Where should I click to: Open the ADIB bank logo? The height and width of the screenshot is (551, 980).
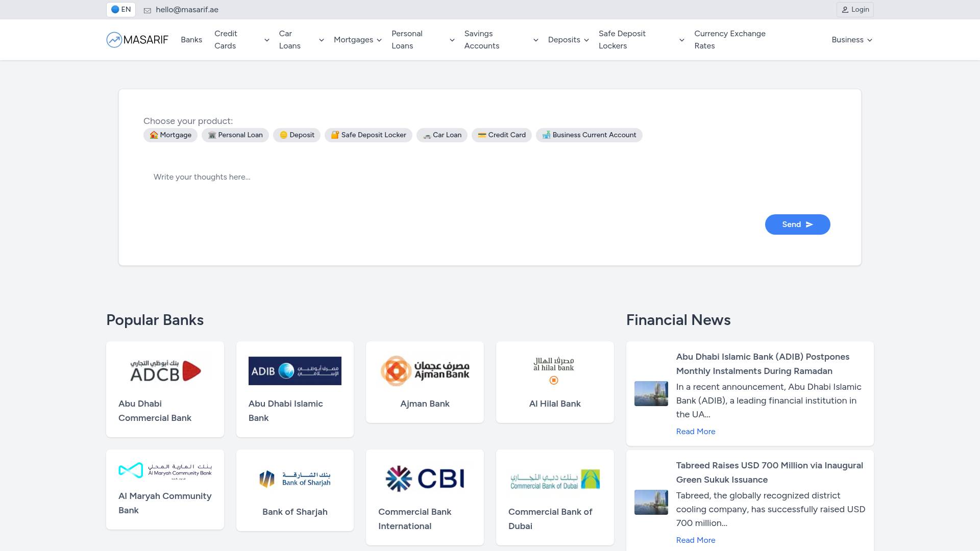295,371
